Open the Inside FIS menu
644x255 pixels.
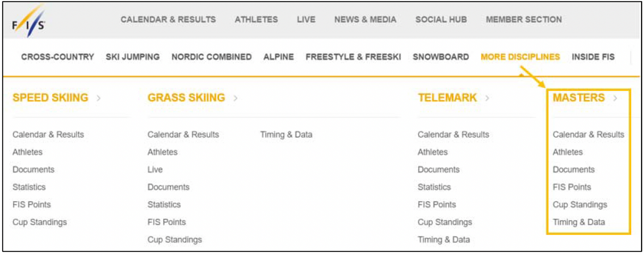coord(594,57)
